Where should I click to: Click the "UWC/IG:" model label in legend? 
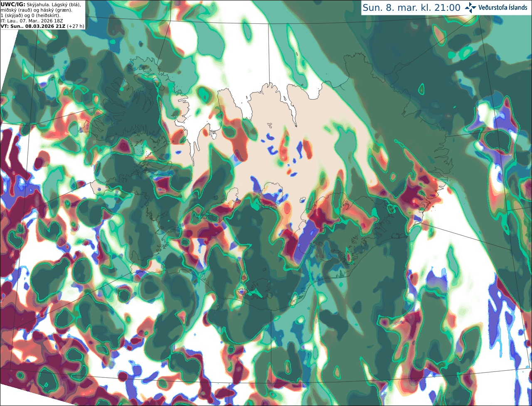tap(12, 4)
